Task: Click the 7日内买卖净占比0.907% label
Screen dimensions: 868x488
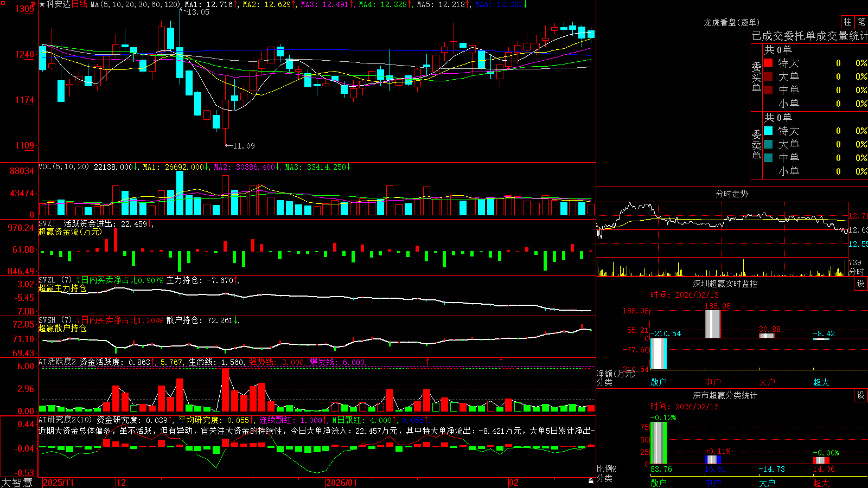Action: tap(120, 280)
